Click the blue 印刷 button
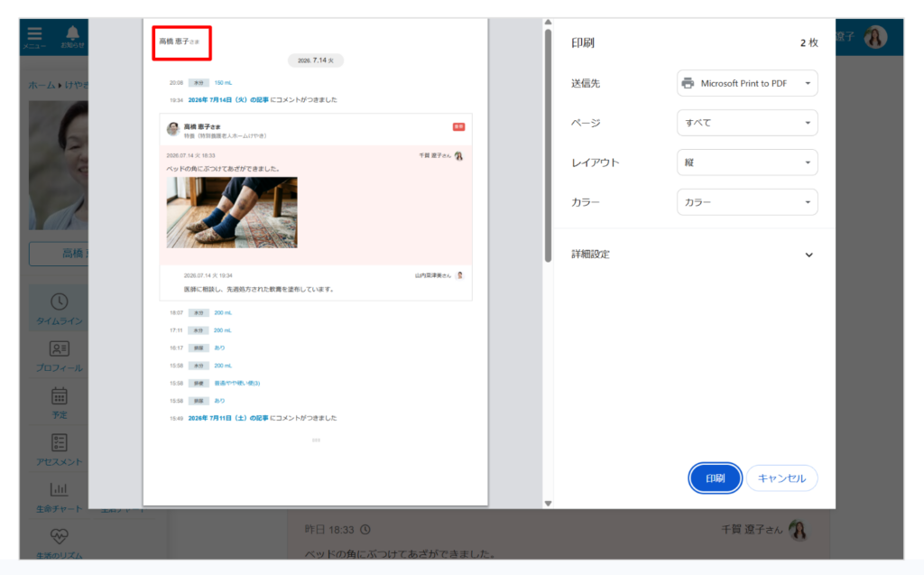Image resolution: width=924 pixels, height=575 pixels. click(715, 478)
